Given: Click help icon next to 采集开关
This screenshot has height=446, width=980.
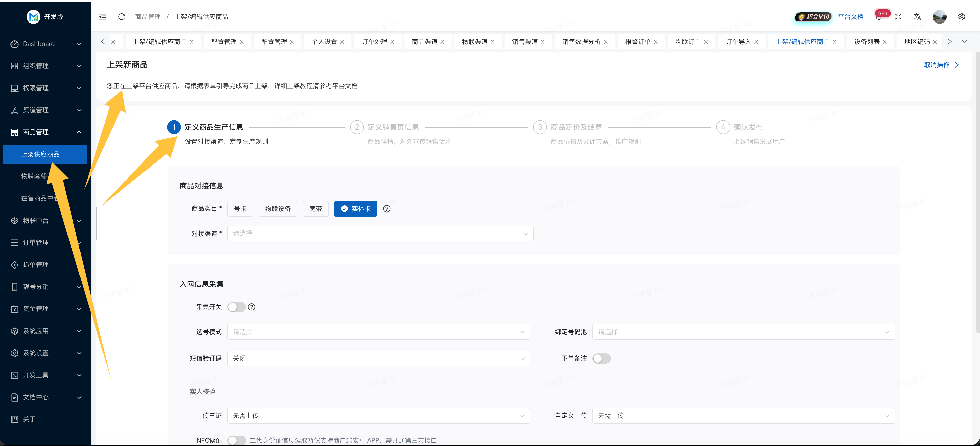Looking at the screenshot, I should (252, 307).
